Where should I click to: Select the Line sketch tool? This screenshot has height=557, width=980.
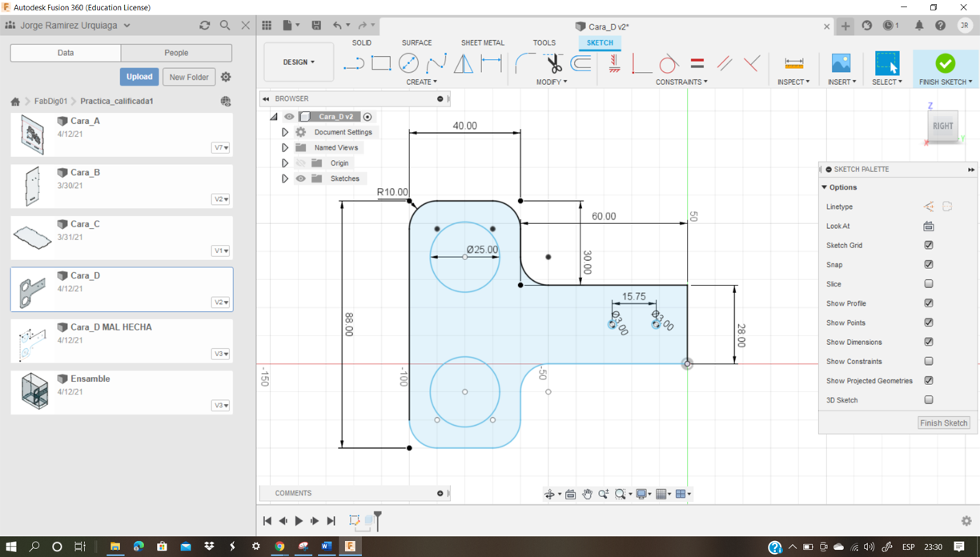point(354,63)
